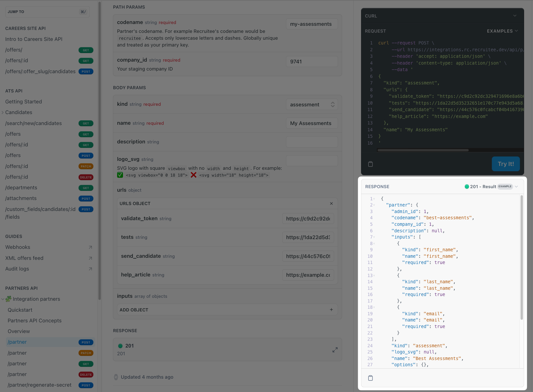This screenshot has height=392, width=533.
Task: Expand the Candidates sidebar group
Action: point(3,112)
